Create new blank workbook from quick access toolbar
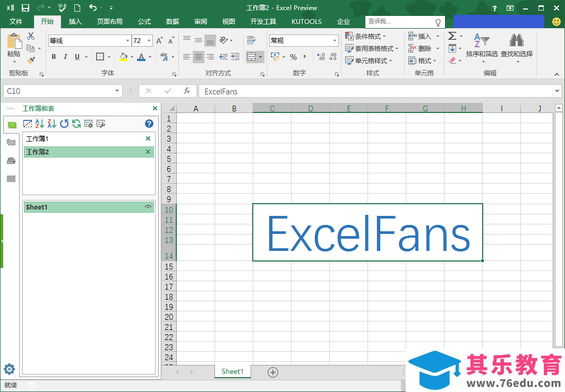This screenshot has width=565, height=392. pos(77,8)
